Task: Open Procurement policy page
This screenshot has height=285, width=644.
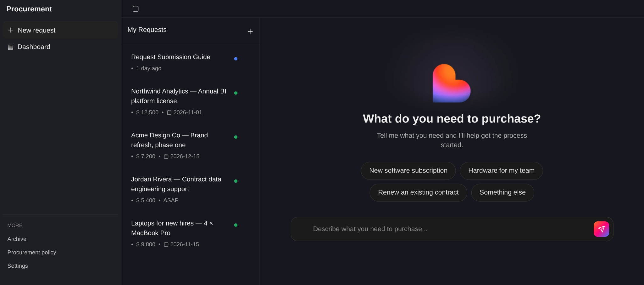Action: coord(32,253)
